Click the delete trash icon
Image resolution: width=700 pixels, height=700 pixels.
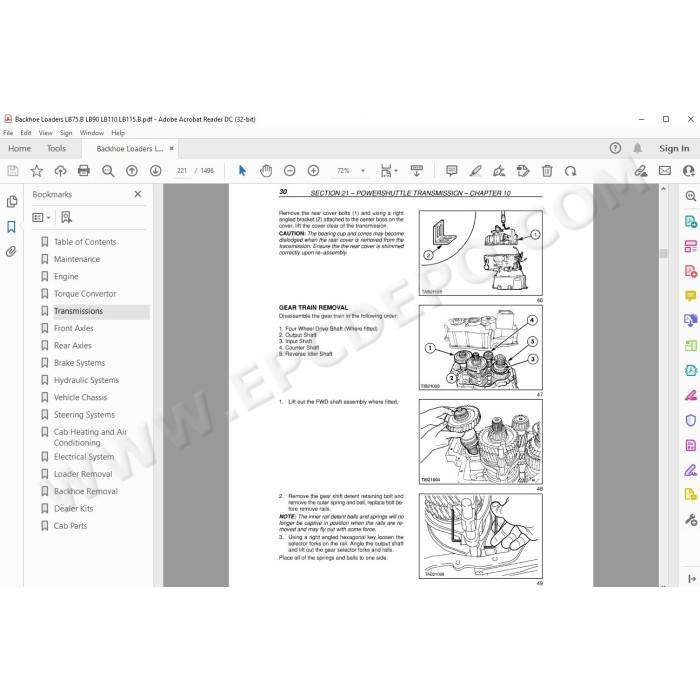(x=547, y=171)
